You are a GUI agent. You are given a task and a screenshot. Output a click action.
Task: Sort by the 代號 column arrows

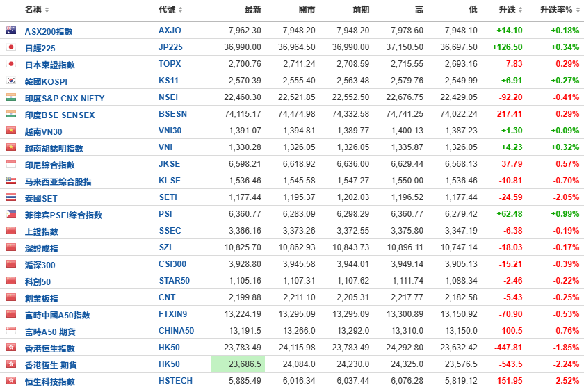tap(180, 10)
